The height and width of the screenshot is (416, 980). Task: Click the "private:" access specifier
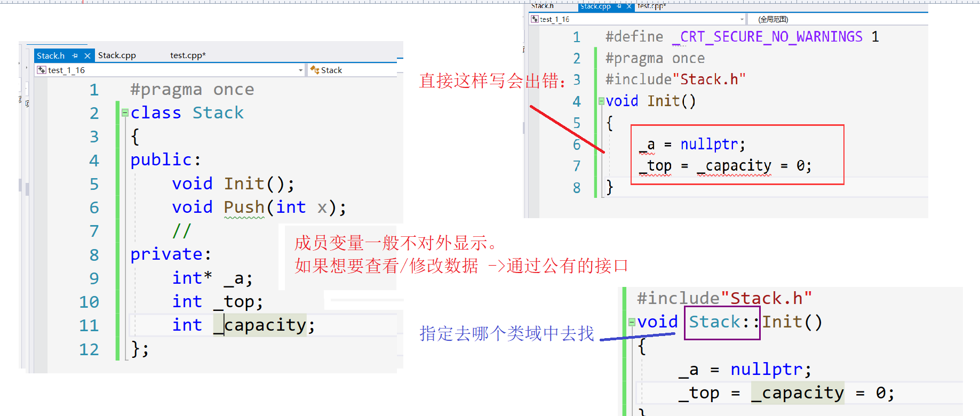tap(171, 254)
